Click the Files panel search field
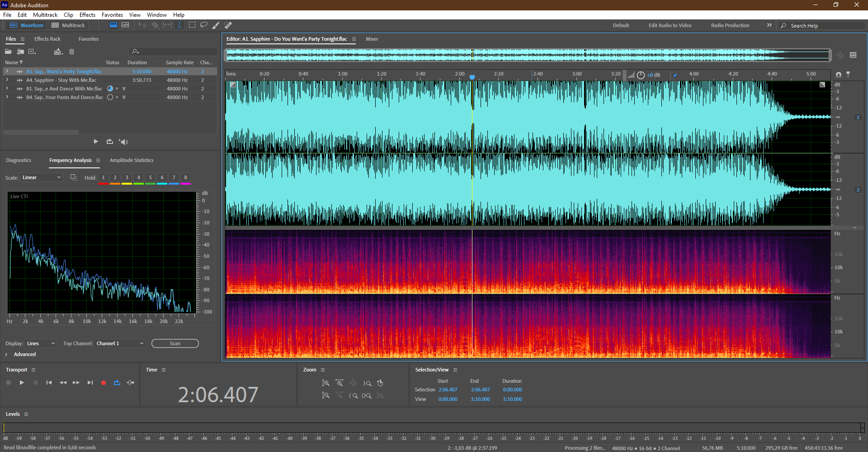 point(173,52)
